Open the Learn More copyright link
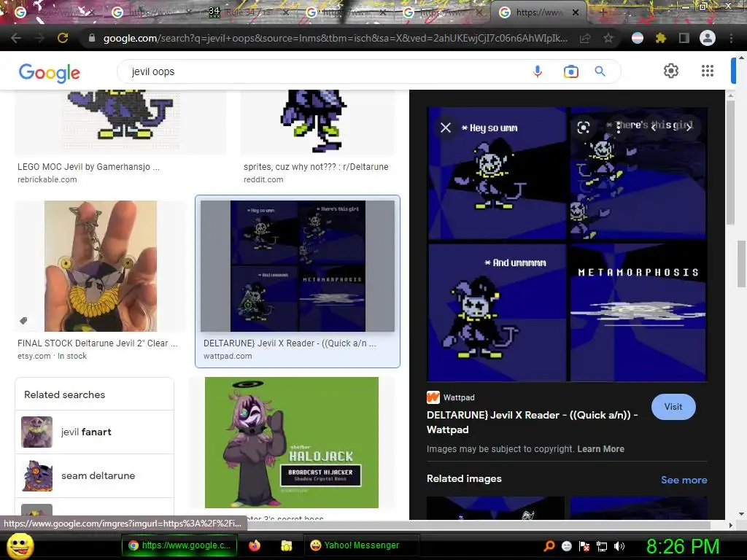The image size is (747, 560). pyautogui.click(x=601, y=449)
